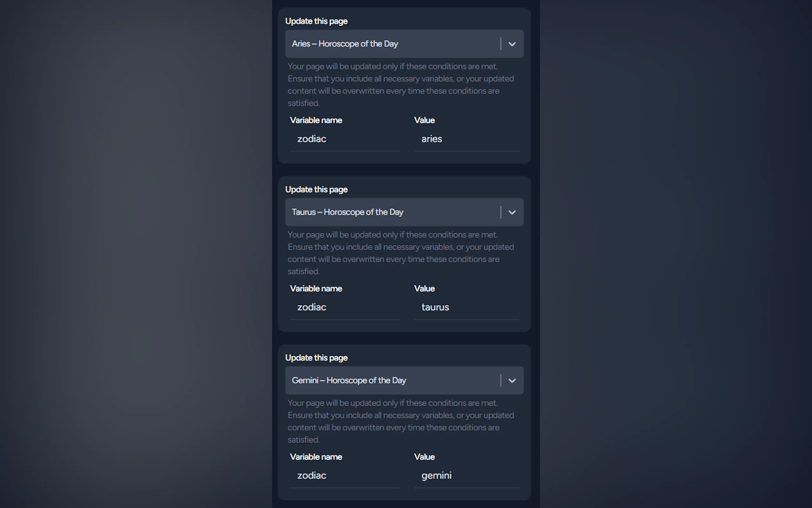Screen dimensions: 812x508
Task: Click the chevron arrow on the Gemini page selector
Action: tap(512, 381)
